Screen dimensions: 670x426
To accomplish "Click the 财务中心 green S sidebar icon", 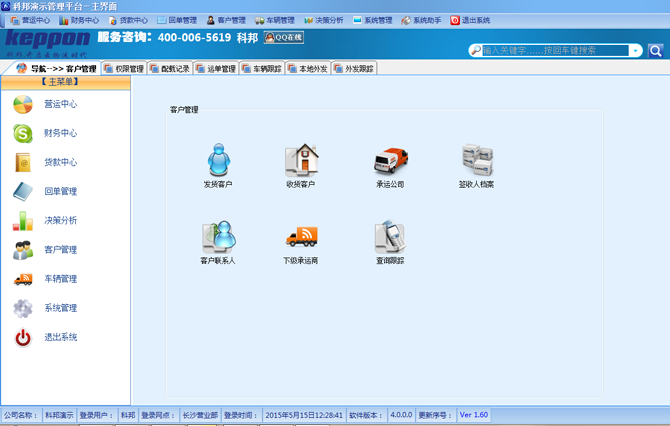I will (23, 133).
